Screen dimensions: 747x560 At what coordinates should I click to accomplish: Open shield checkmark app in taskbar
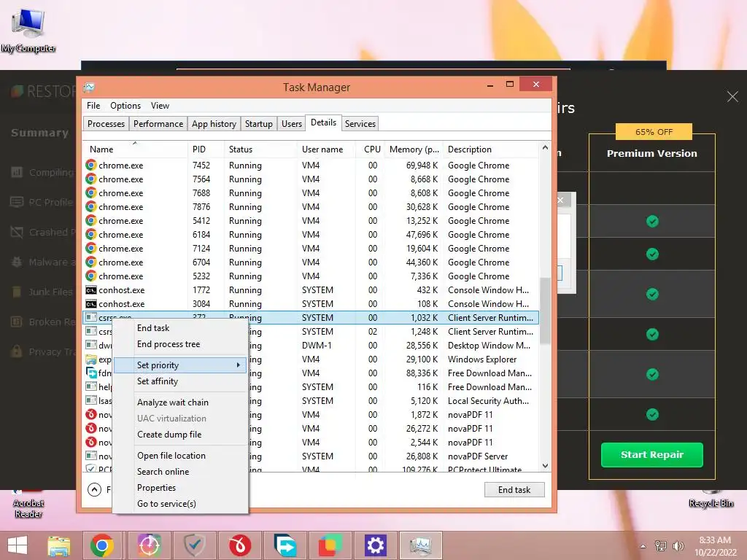point(194,545)
